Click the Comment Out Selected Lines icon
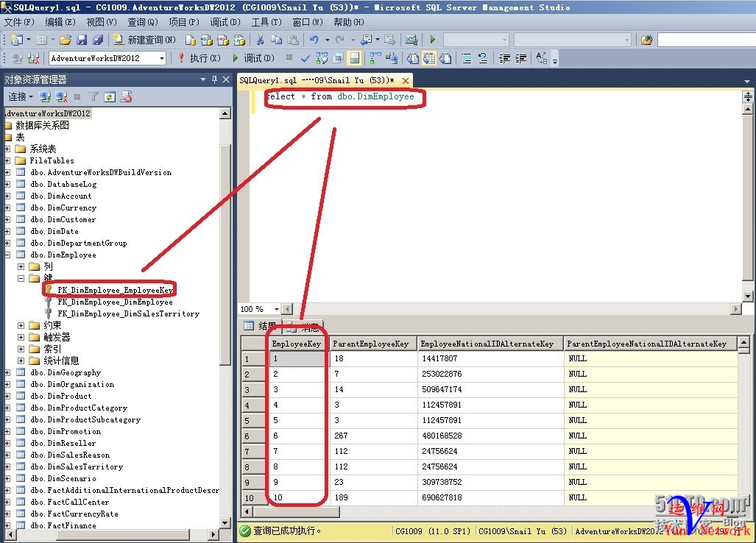 pos(466,58)
